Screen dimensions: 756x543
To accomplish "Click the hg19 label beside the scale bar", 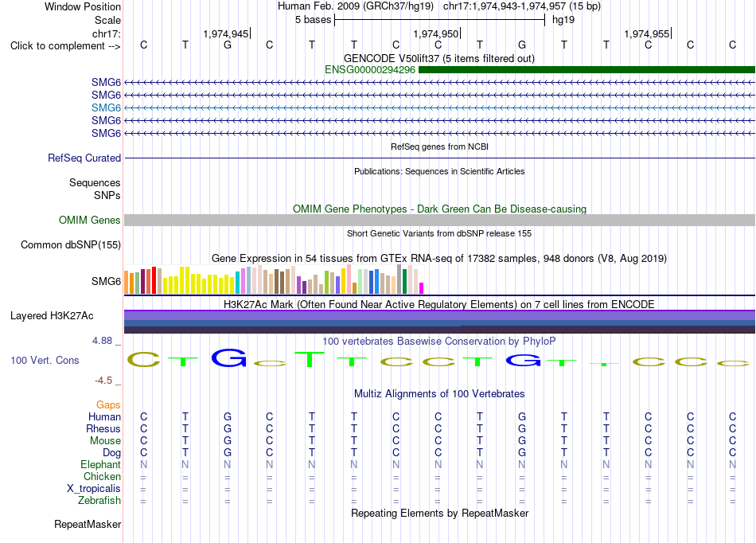I will pos(563,20).
